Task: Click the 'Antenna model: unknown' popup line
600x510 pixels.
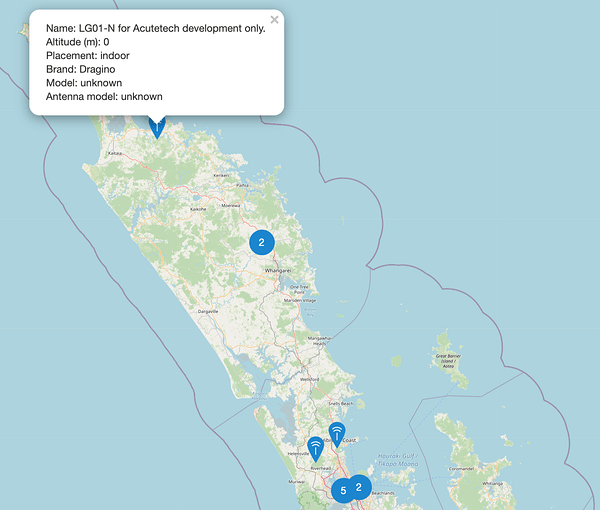Action: [x=104, y=96]
